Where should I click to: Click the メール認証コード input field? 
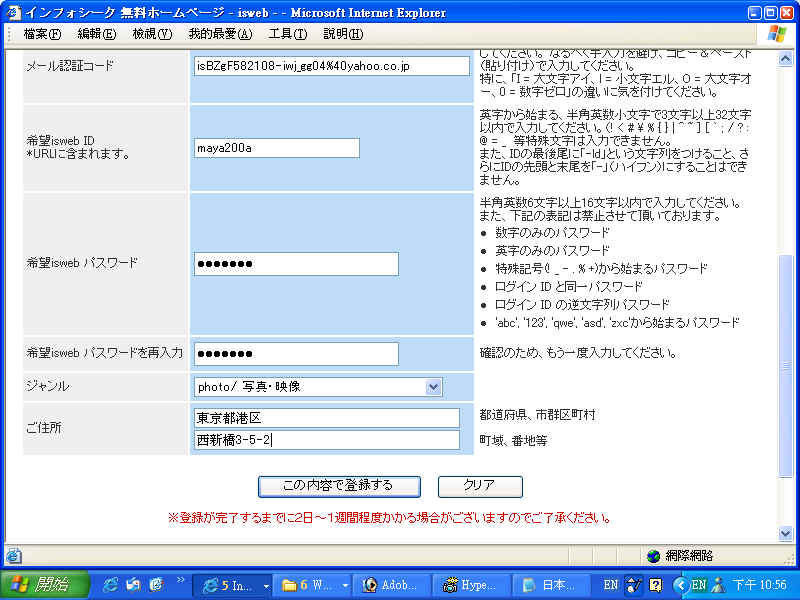[x=332, y=66]
